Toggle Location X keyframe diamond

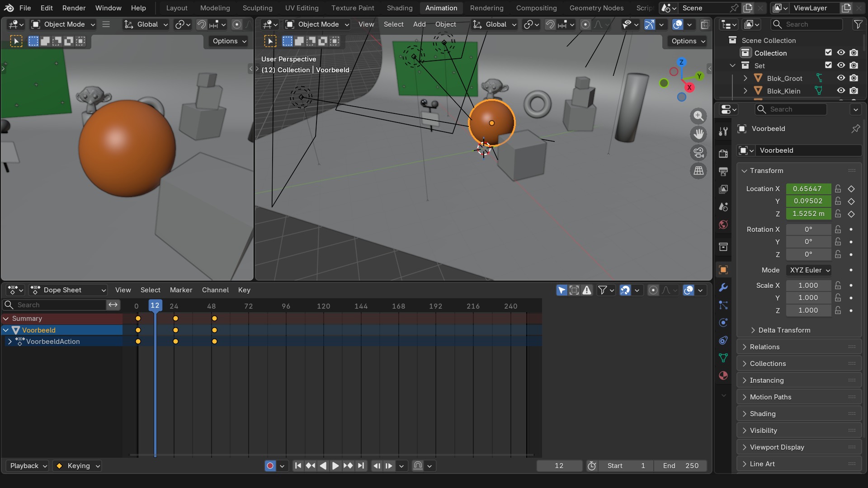click(851, 189)
